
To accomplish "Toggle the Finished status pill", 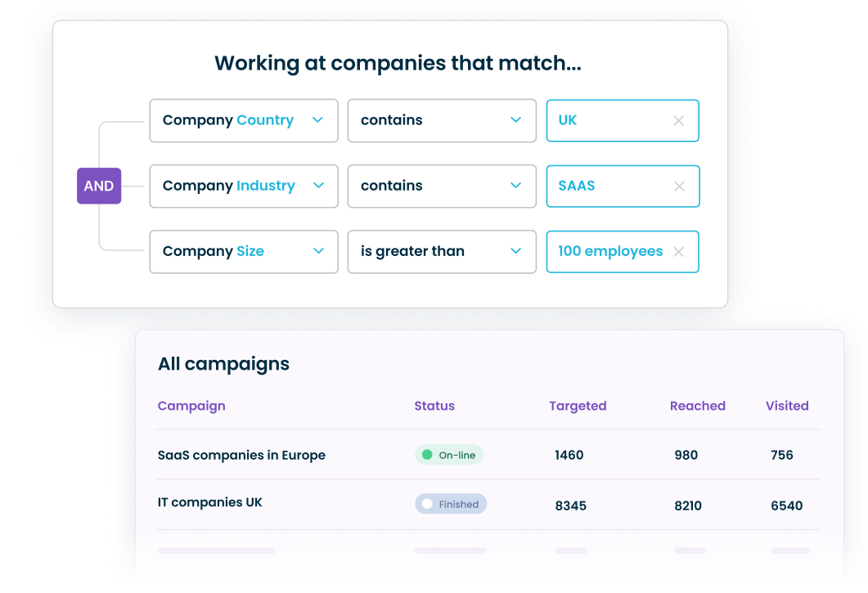I will pos(451,504).
